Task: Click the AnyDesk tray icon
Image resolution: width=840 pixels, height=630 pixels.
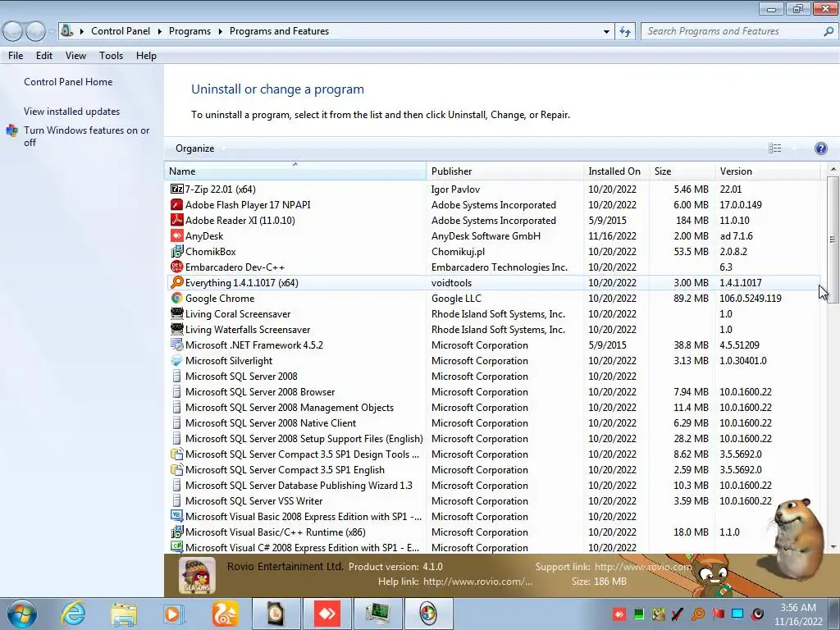Action: click(x=619, y=614)
